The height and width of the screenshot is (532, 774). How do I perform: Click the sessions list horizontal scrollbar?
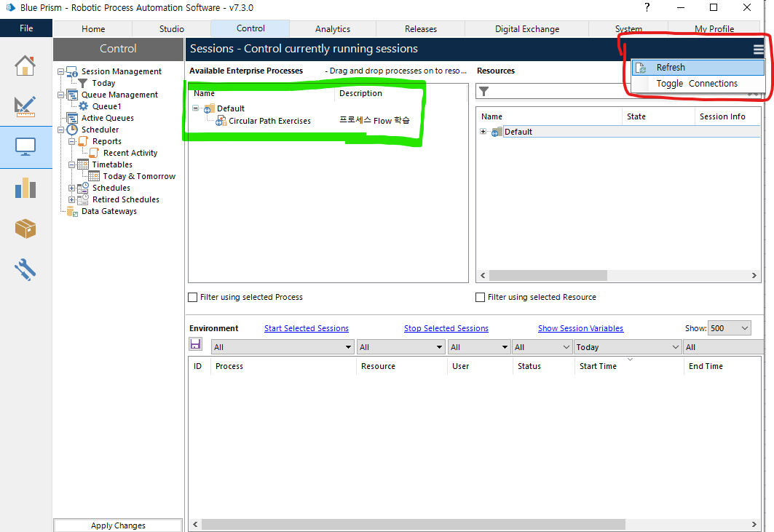coord(474,524)
